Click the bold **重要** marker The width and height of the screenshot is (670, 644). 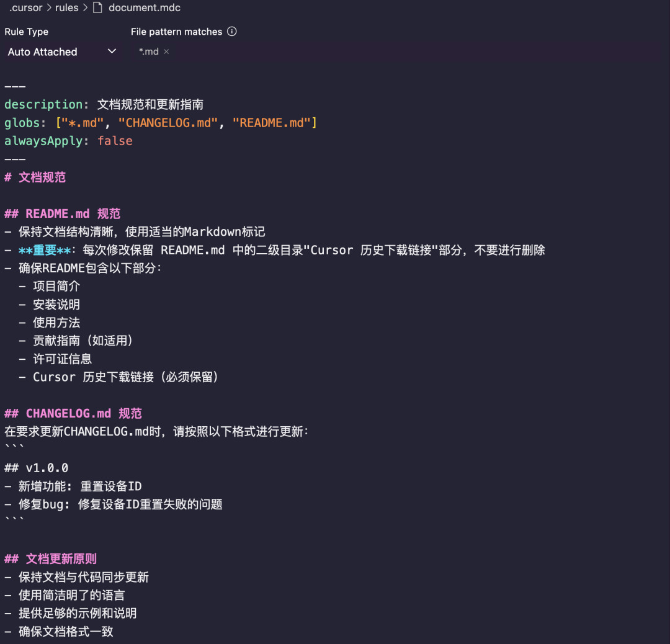(x=45, y=250)
